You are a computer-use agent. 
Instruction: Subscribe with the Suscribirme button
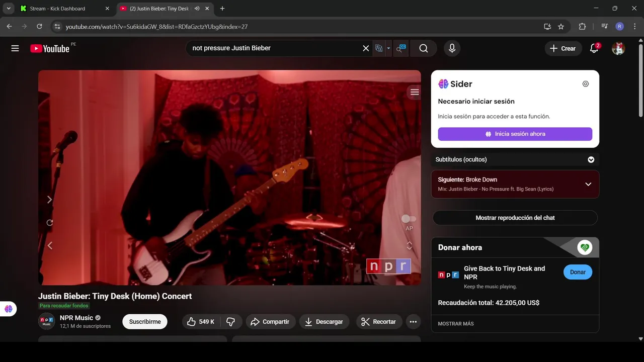(x=145, y=322)
